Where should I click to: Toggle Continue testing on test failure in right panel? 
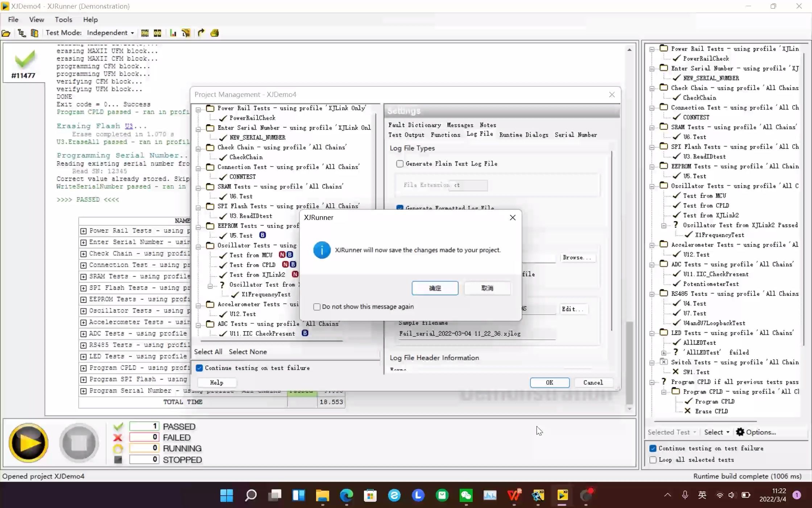[653, 448]
